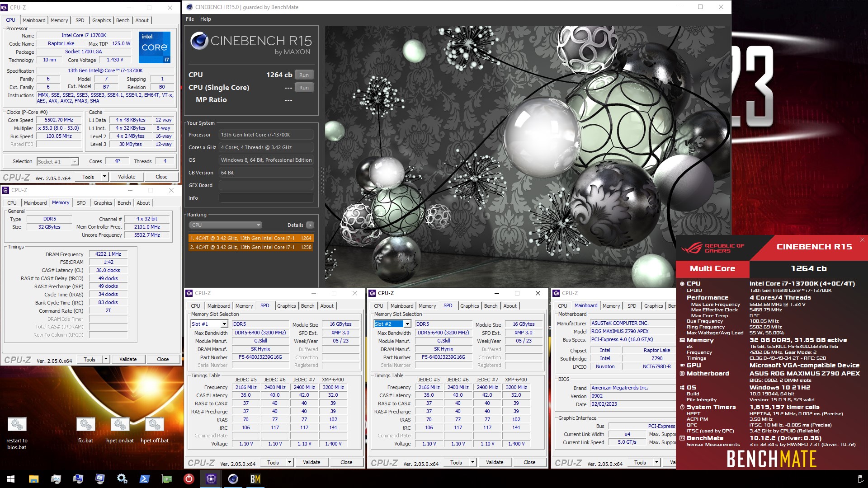Click Validate in the CPU-tab CPU-Z window
The height and width of the screenshot is (488, 868).
coord(127,177)
